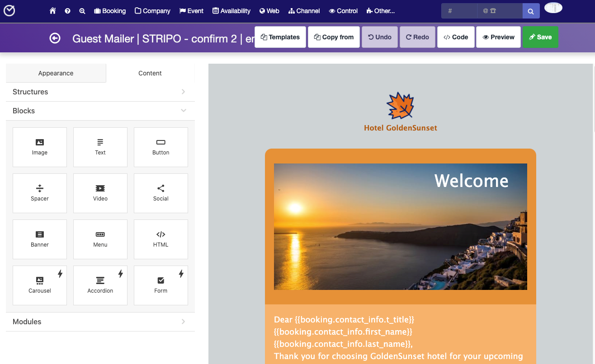Open the Company menu
595x364 pixels.
tap(152, 11)
